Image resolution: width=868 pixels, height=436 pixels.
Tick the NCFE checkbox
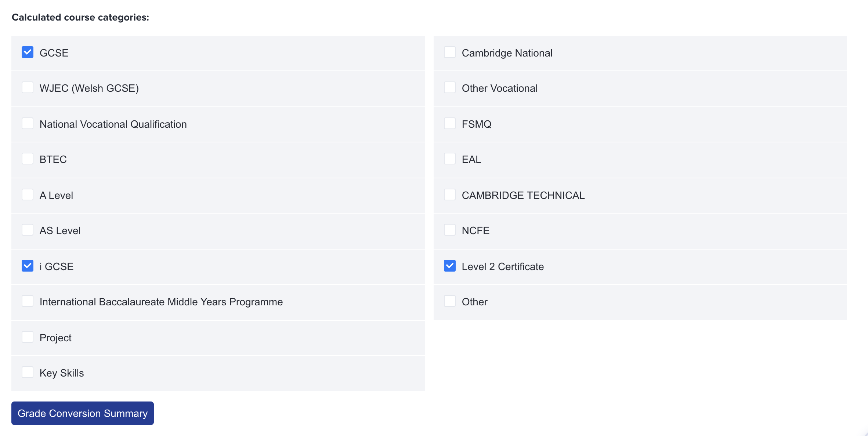(x=450, y=230)
